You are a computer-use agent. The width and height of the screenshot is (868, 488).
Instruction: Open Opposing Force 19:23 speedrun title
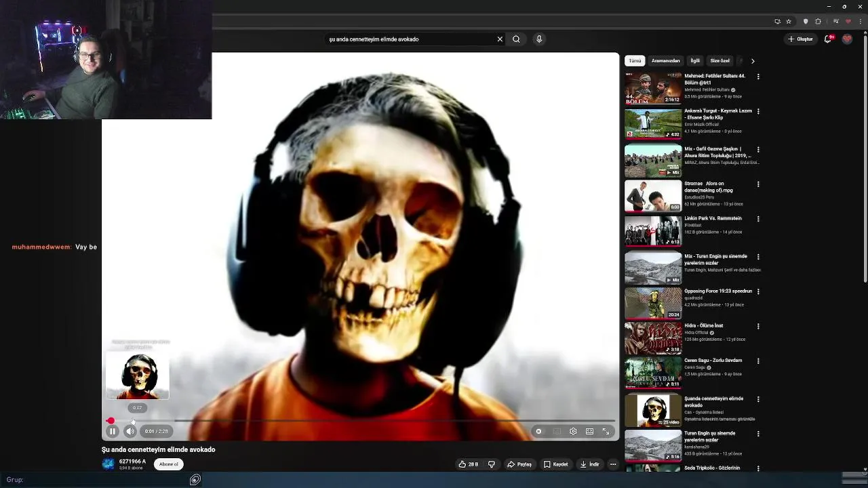point(718,291)
